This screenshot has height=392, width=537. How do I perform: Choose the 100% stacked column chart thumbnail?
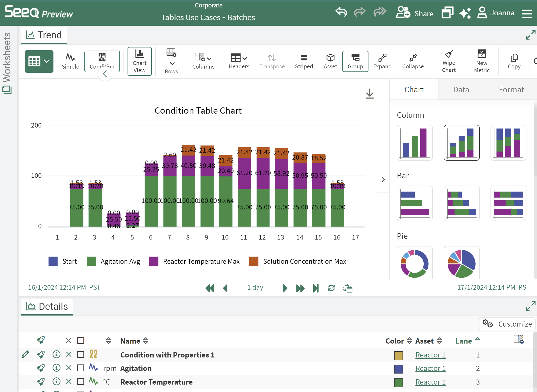[508, 143]
